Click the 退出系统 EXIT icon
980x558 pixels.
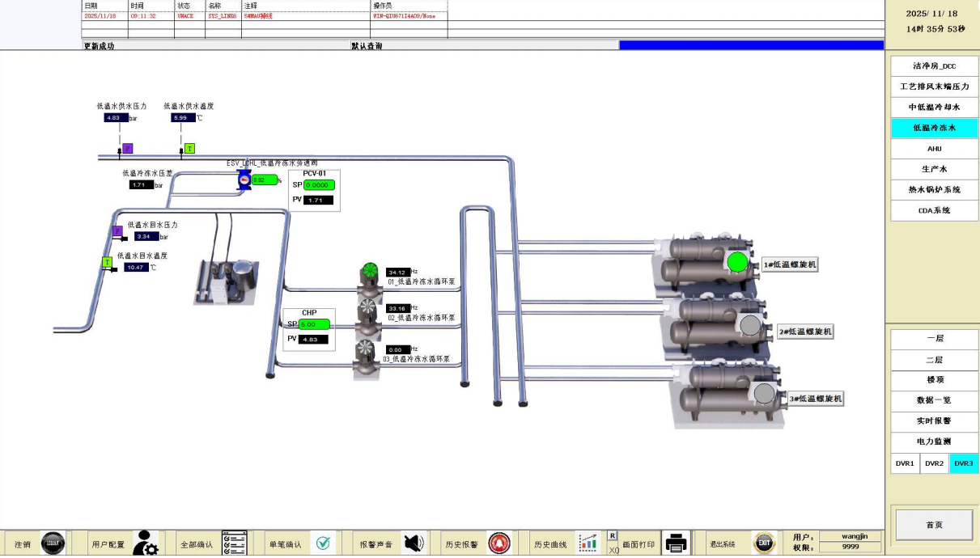click(x=764, y=543)
